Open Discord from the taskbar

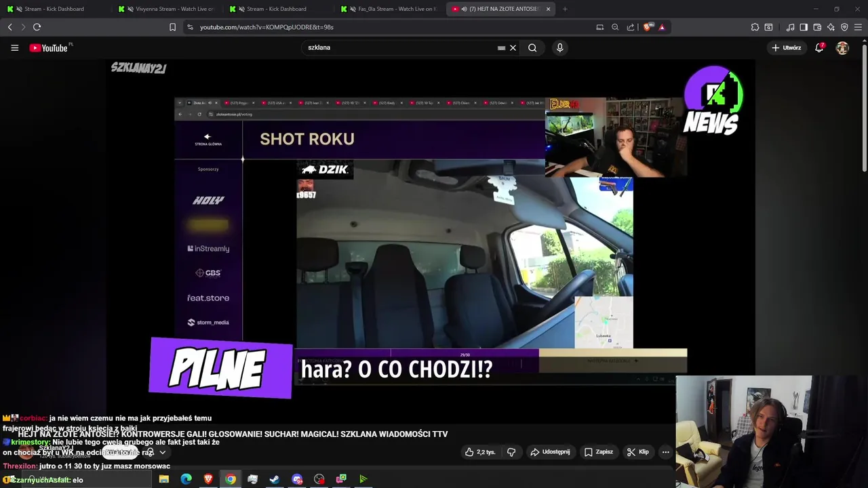(297, 479)
